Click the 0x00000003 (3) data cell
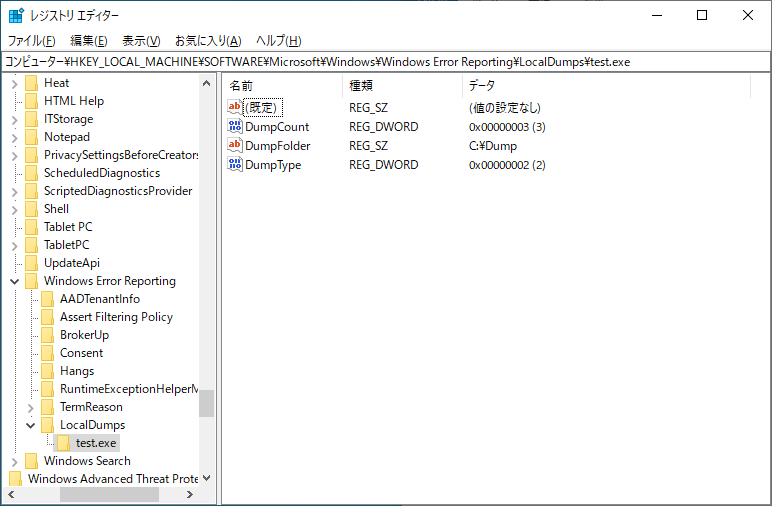Screen dimensions: 772x506 coord(507,126)
